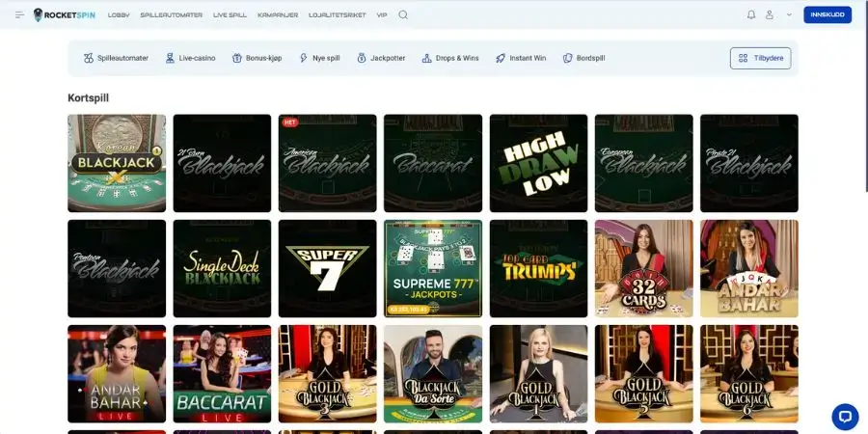The width and height of the screenshot is (868, 434).
Task: Select the Bonus-kjøp category filter
Action: [x=258, y=58]
